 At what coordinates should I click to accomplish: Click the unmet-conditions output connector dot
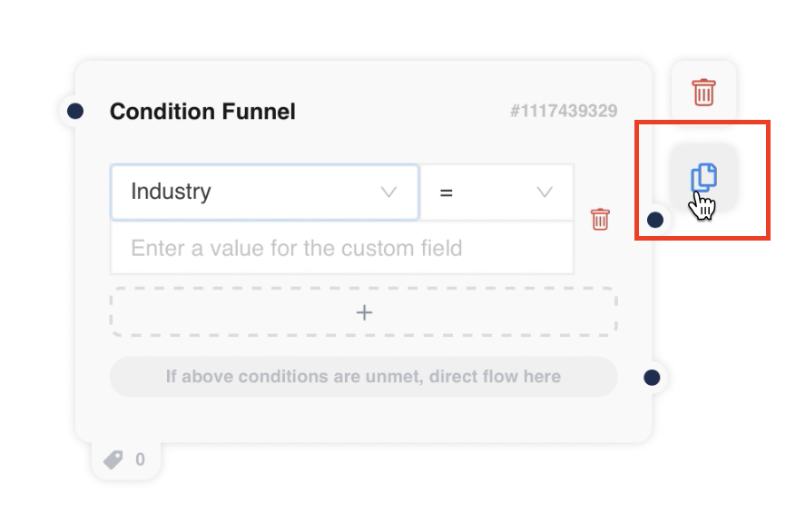tap(652, 377)
